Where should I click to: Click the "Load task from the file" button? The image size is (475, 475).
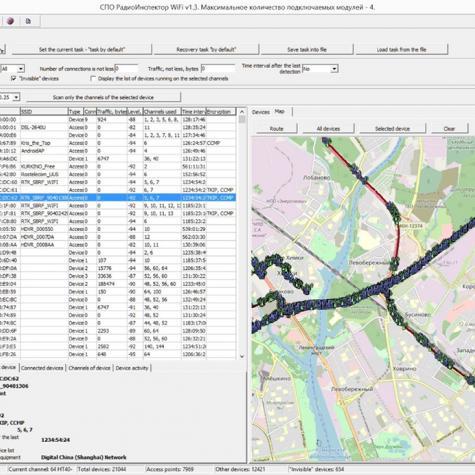pos(402,49)
